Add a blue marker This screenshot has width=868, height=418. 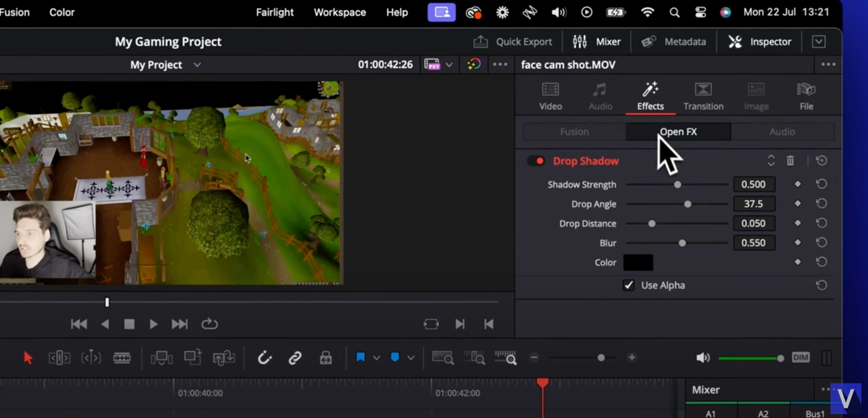click(395, 357)
